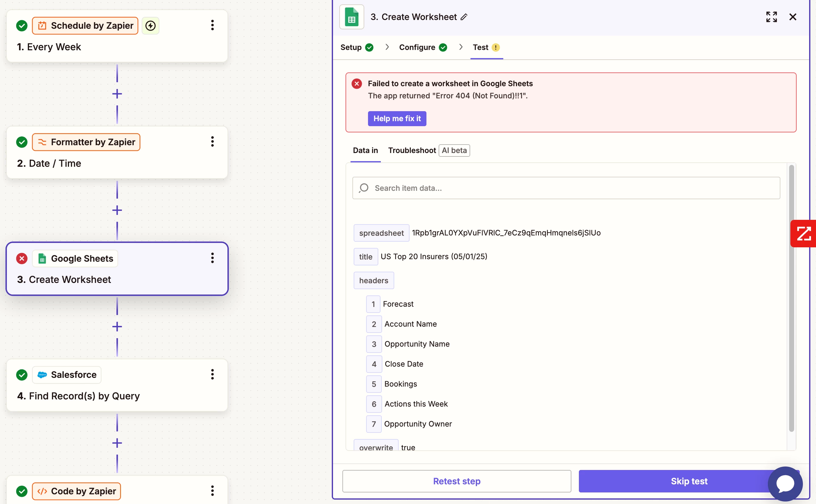This screenshot has width=816, height=504.
Task: Click header item 'Forecast'
Action: click(398, 304)
